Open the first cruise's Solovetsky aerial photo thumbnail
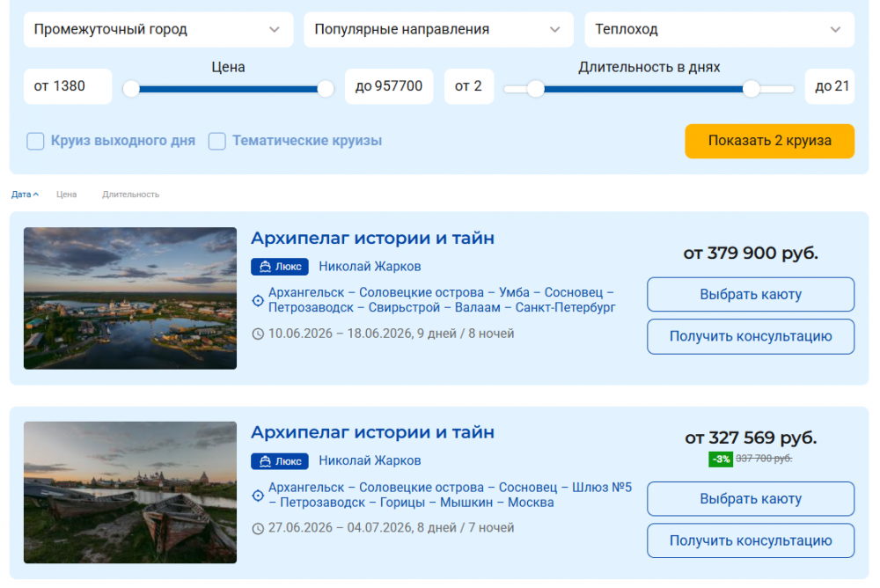The image size is (880, 588). 130,298
